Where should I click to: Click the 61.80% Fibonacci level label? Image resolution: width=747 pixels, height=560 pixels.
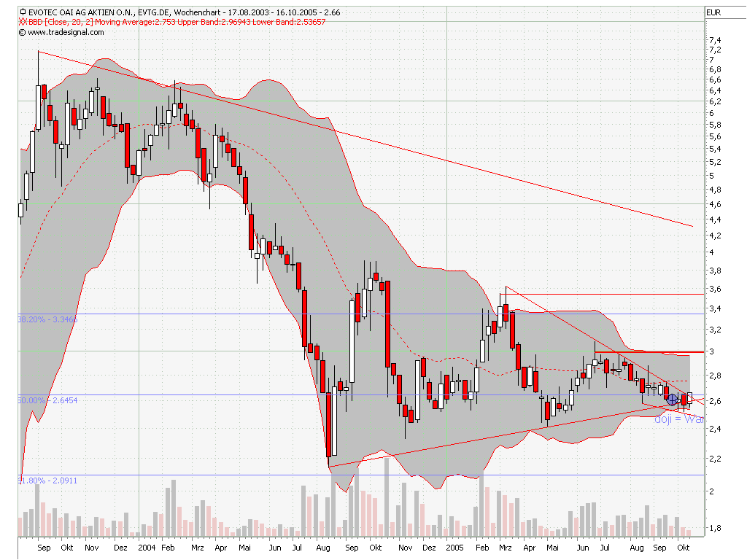pyautogui.click(x=38, y=481)
